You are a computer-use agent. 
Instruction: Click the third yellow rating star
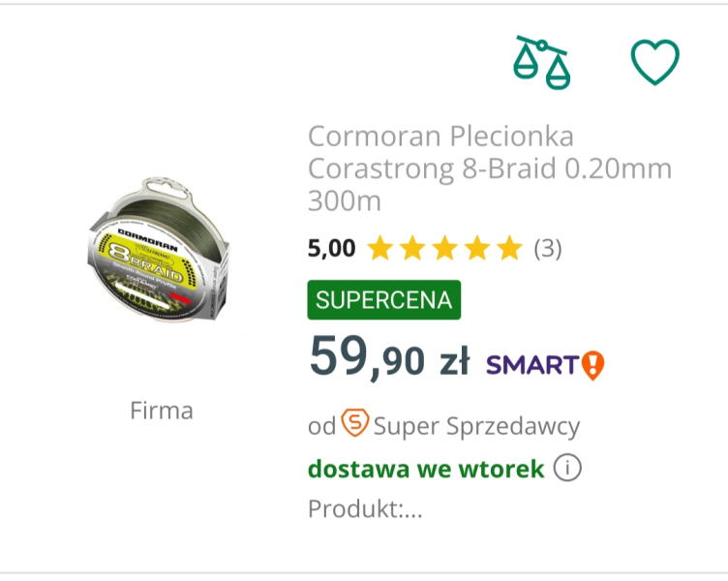coord(444,249)
